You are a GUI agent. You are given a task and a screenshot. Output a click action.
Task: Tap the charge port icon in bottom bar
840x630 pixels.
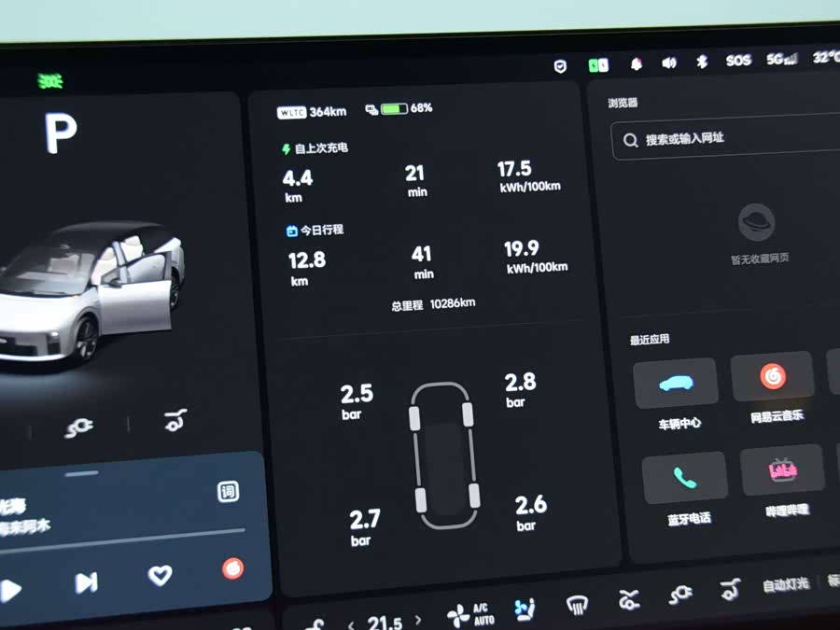coord(680,595)
